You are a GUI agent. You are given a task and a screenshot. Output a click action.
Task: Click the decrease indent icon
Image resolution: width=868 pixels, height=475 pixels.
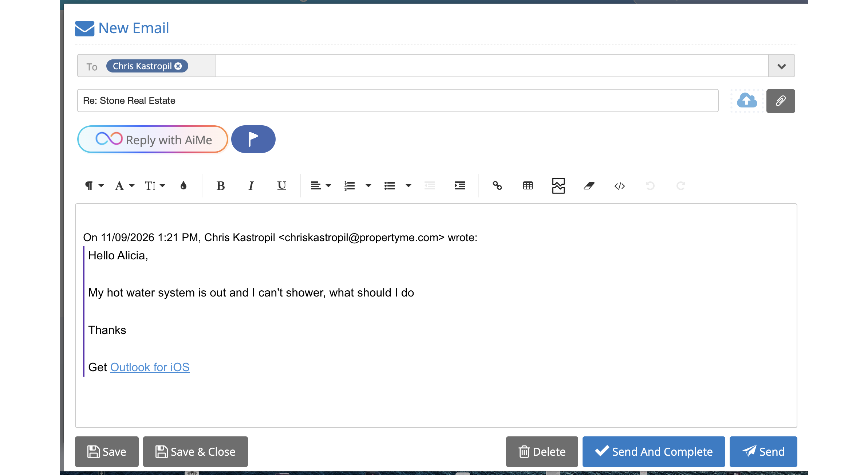(x=430, y=186)
